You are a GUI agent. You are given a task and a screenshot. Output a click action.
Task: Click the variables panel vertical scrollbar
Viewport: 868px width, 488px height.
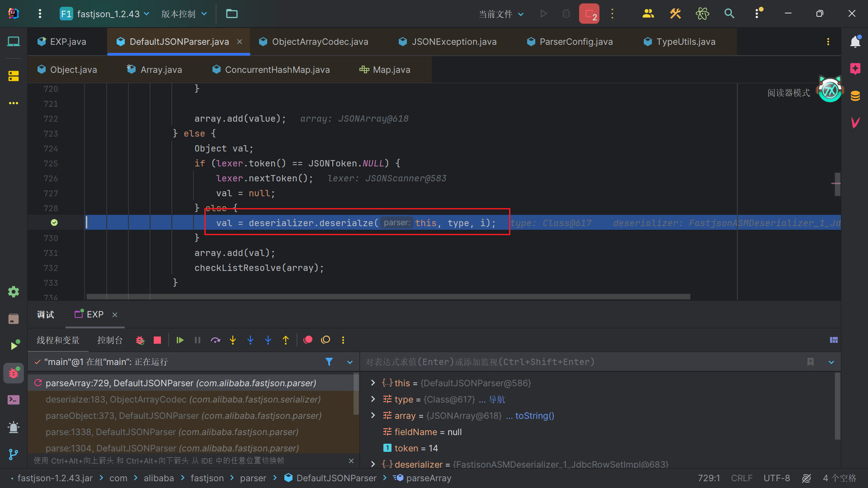click(837, 406)
